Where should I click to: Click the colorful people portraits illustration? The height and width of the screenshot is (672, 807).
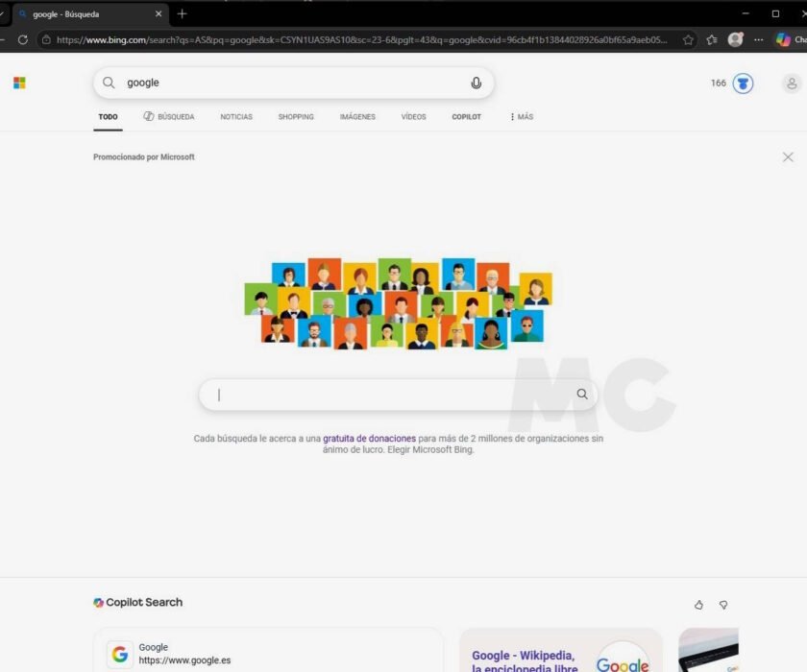click(x=398, y=303)
